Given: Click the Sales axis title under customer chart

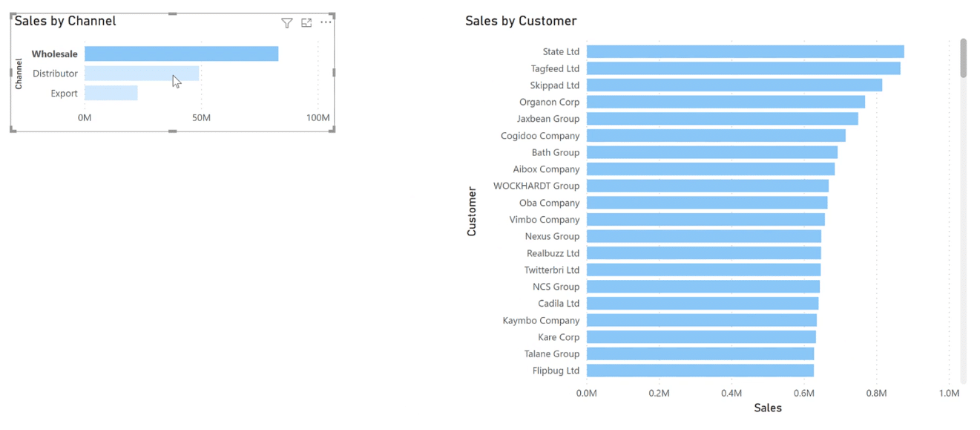Looking at the screenshot, I should click(768, 408).
